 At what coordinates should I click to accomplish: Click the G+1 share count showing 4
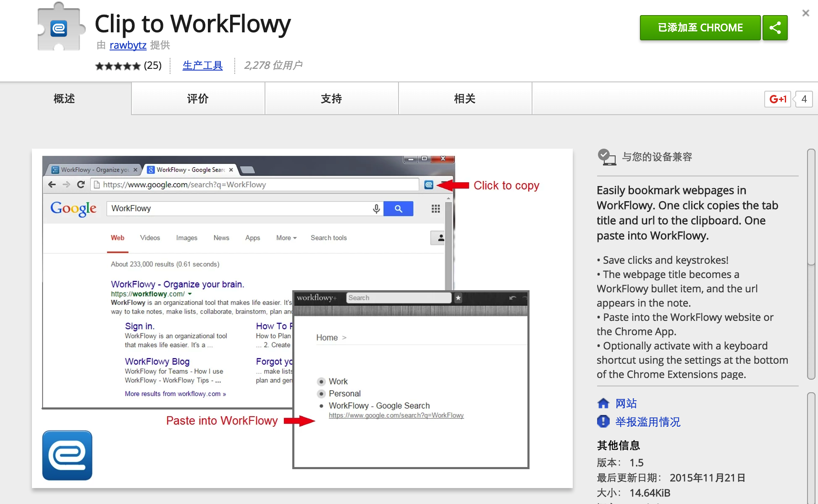[803, 99]
